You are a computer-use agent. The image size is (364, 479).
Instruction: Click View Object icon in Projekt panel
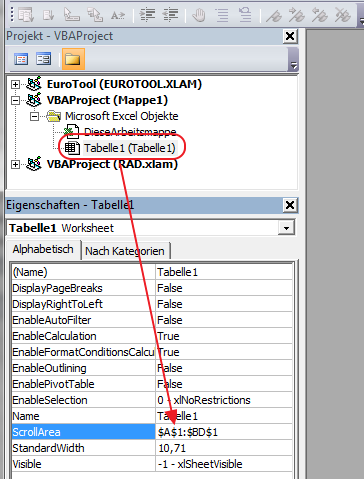(x=44, y=59)
